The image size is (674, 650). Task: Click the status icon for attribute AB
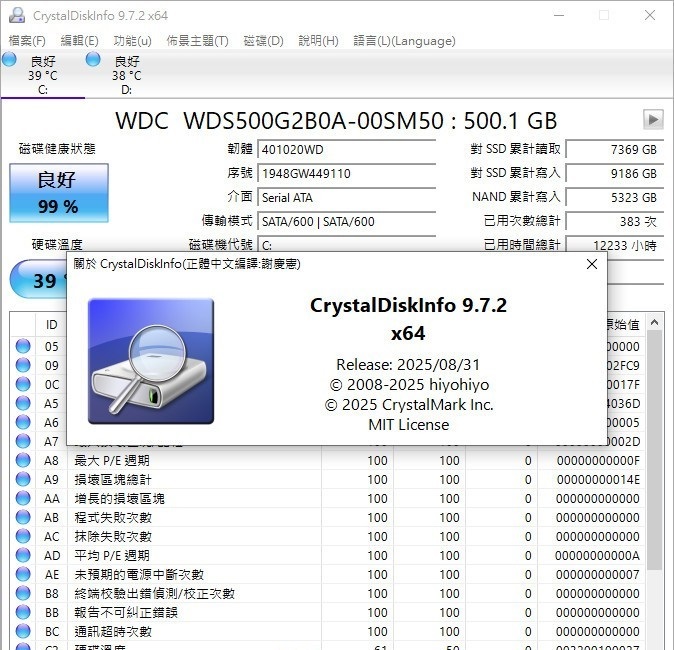click(23, 517)
